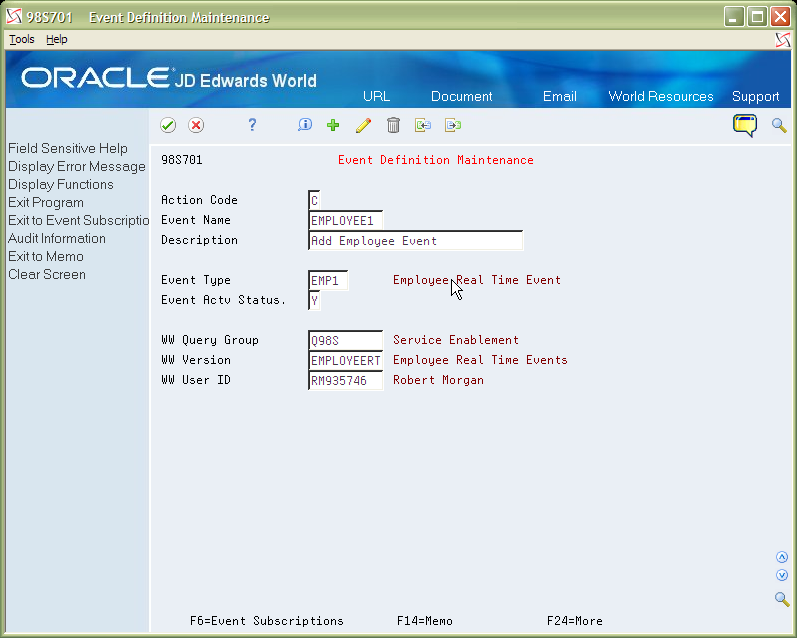Click the 'Service Enablement' text

456,340
